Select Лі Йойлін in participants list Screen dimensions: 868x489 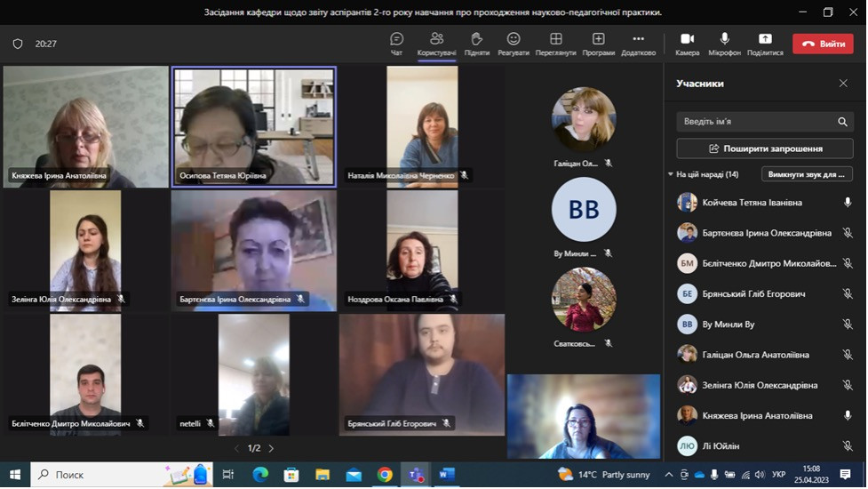point(764,445)
